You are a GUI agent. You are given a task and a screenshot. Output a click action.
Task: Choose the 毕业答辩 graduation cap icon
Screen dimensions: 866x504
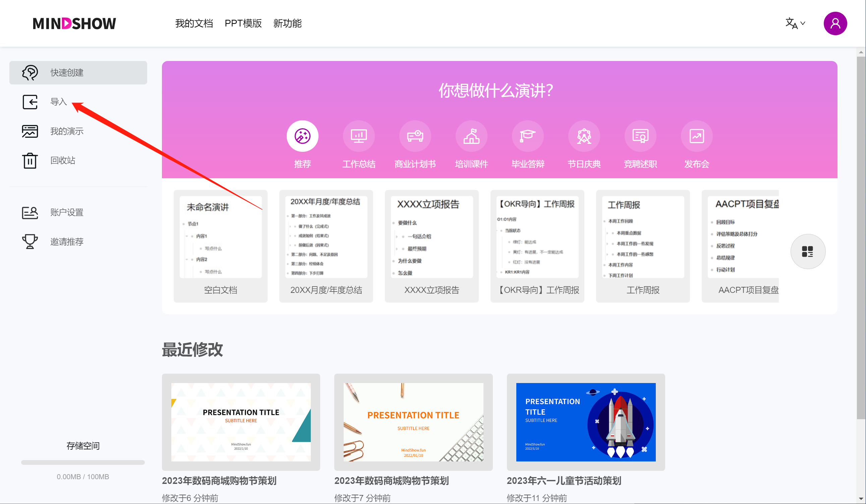click(x=527, y=136)
